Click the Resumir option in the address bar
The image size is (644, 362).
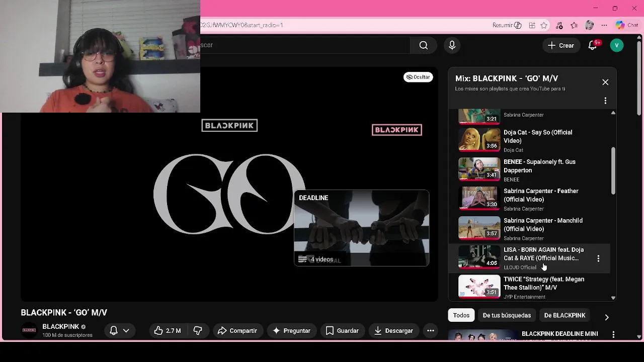tap(507, 25)
